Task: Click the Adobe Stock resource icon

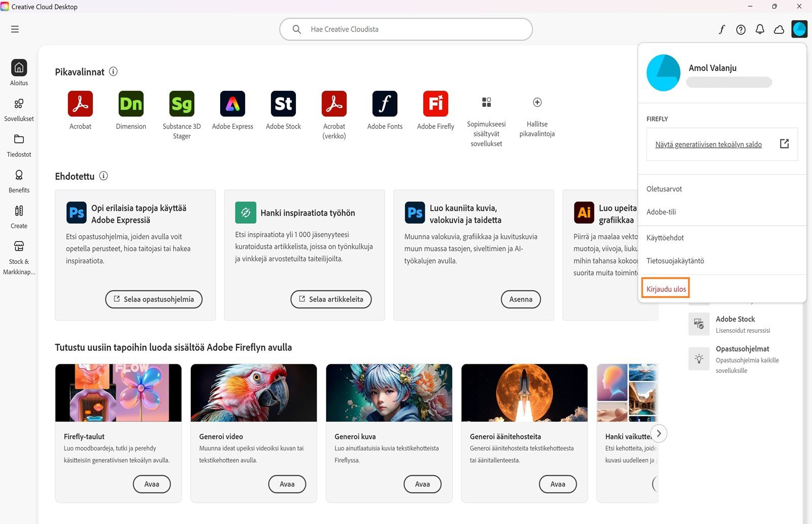Action: click(x=699, y=324)
